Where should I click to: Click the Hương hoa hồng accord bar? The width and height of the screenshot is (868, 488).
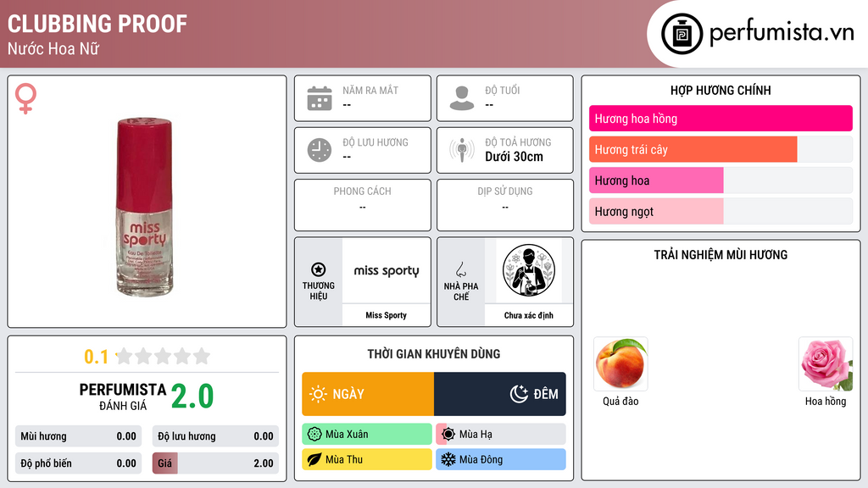[721, 119]
